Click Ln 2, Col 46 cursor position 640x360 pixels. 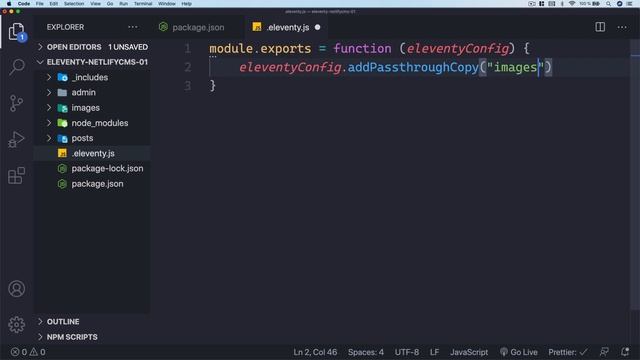click(x=315, y=352)
